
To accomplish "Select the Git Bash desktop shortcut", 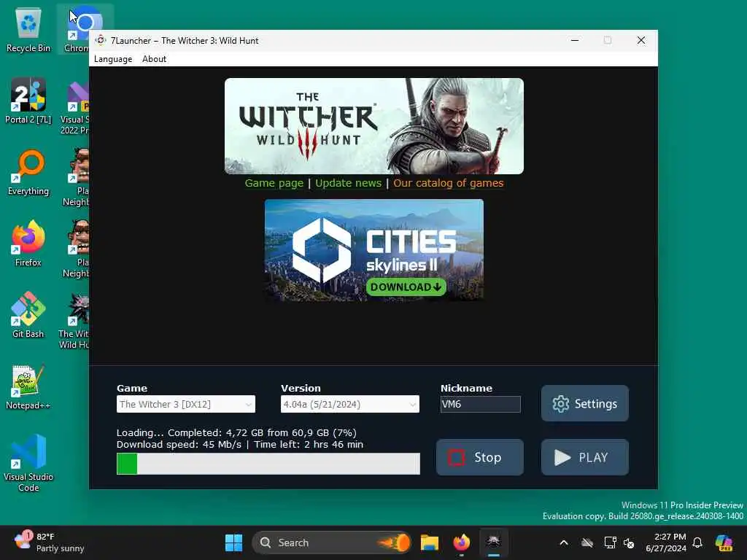I will (x=28, y=315).
